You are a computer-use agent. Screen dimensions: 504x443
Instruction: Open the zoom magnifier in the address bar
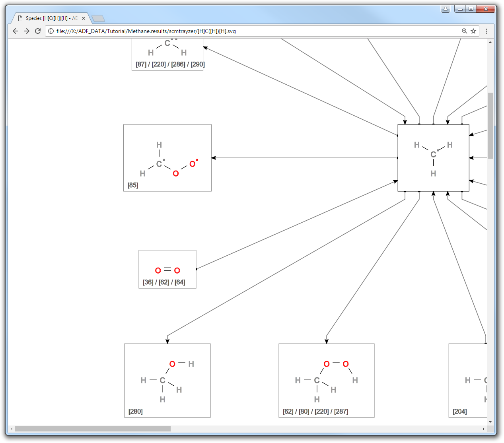click(x=464, y=31)
